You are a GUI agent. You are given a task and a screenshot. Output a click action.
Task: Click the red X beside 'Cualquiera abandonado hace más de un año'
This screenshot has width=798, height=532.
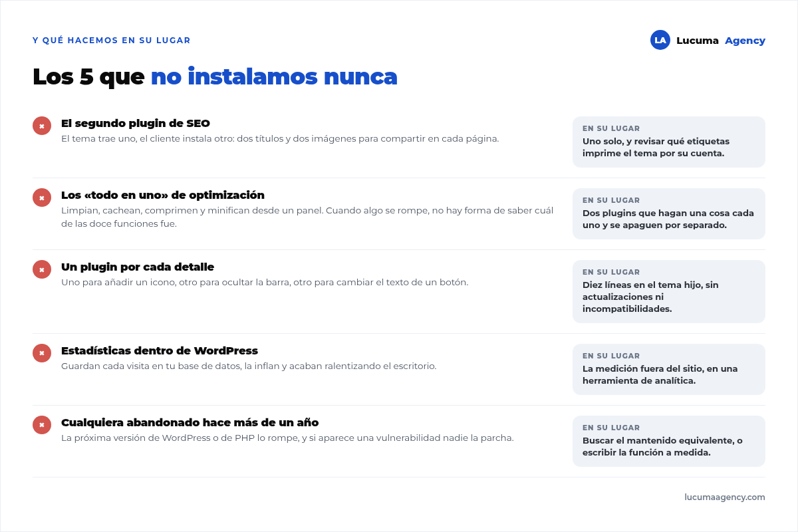(42, 425)
